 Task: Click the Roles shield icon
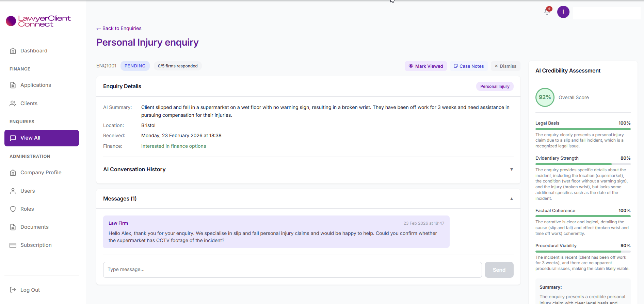(13, 209)
